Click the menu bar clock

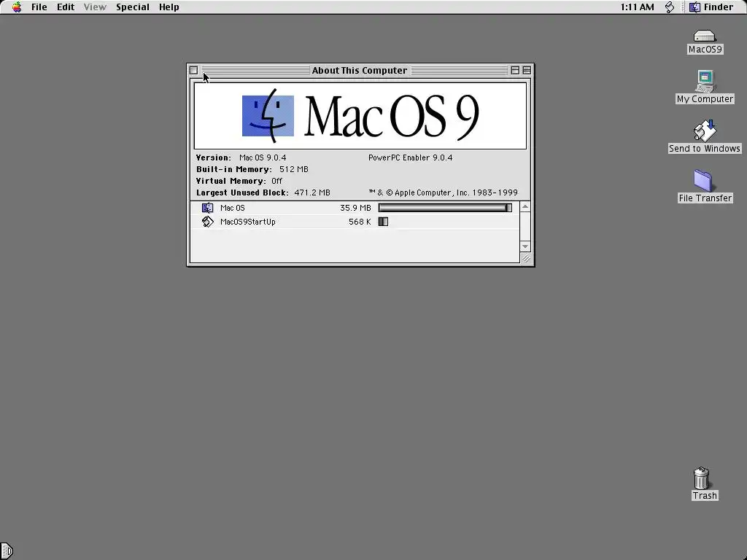click(637, 7)
